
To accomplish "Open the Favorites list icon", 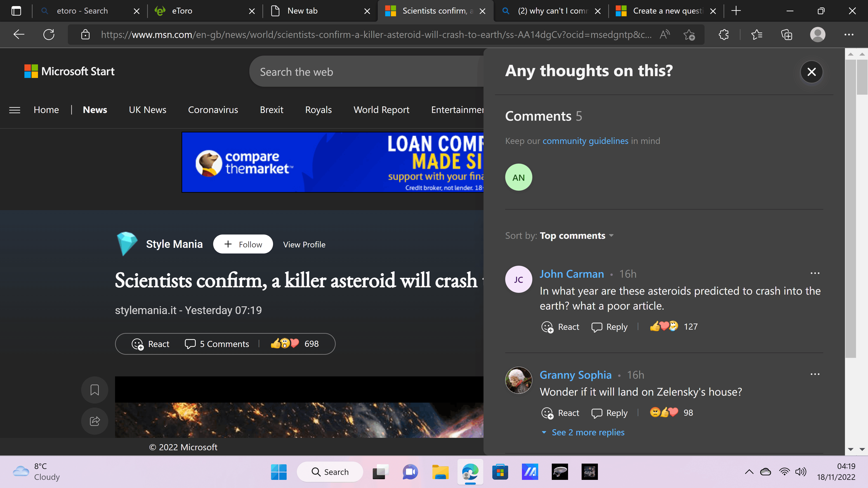I will coord(757,34).
